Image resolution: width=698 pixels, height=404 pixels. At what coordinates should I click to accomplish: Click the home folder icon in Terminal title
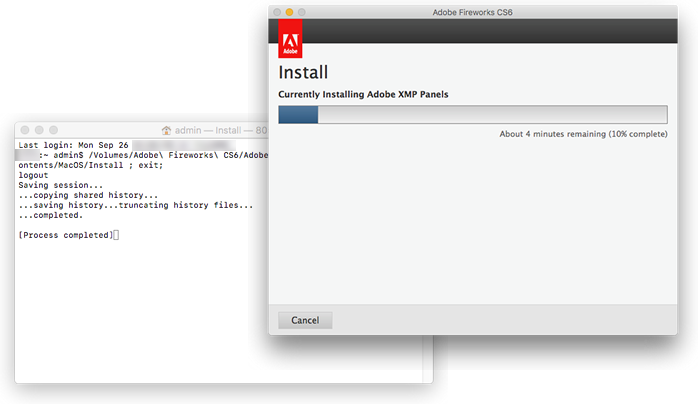point(166,130)
